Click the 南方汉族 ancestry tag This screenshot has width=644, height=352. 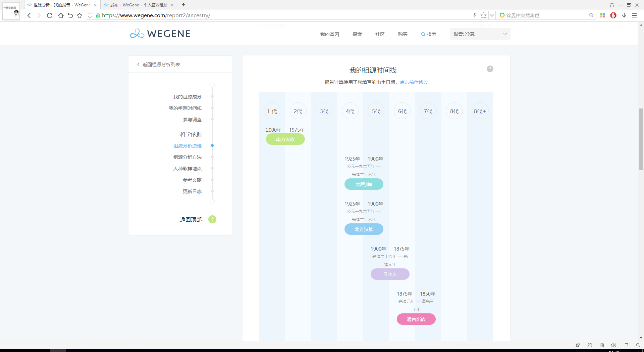[285, 139]
